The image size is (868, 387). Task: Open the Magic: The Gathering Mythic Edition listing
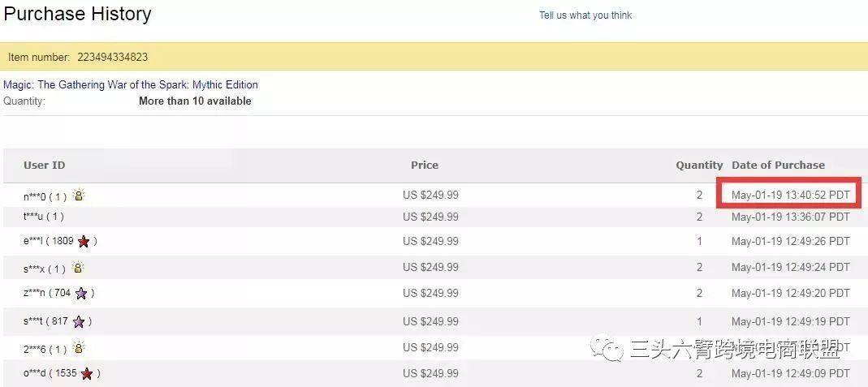(x=131, y=84)
